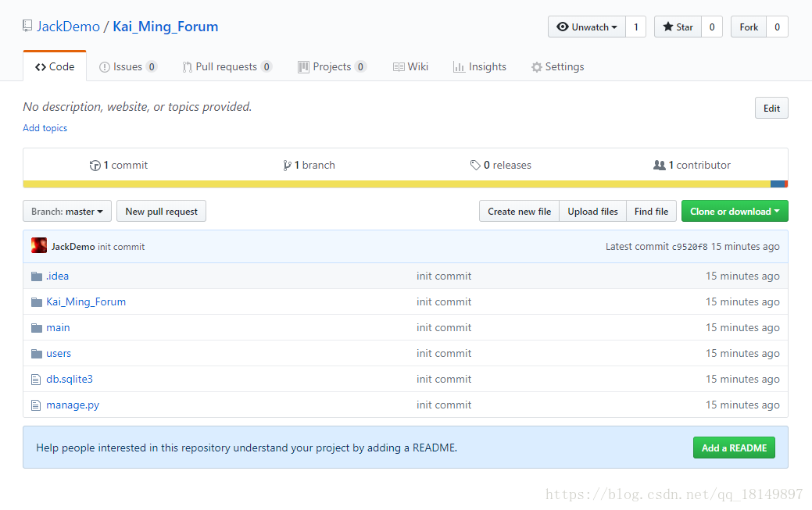Click Upload files button

pos(593,211)
